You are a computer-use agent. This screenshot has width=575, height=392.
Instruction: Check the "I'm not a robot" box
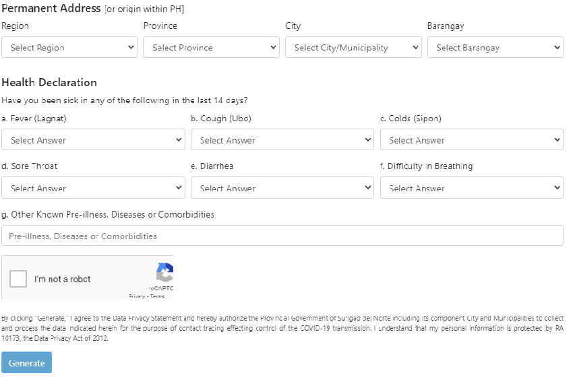click(19, 279)
